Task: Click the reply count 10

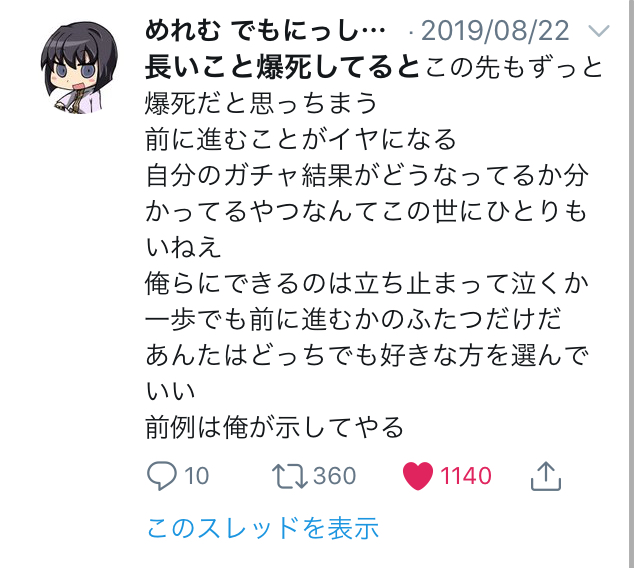Action: tap(196, 476)
